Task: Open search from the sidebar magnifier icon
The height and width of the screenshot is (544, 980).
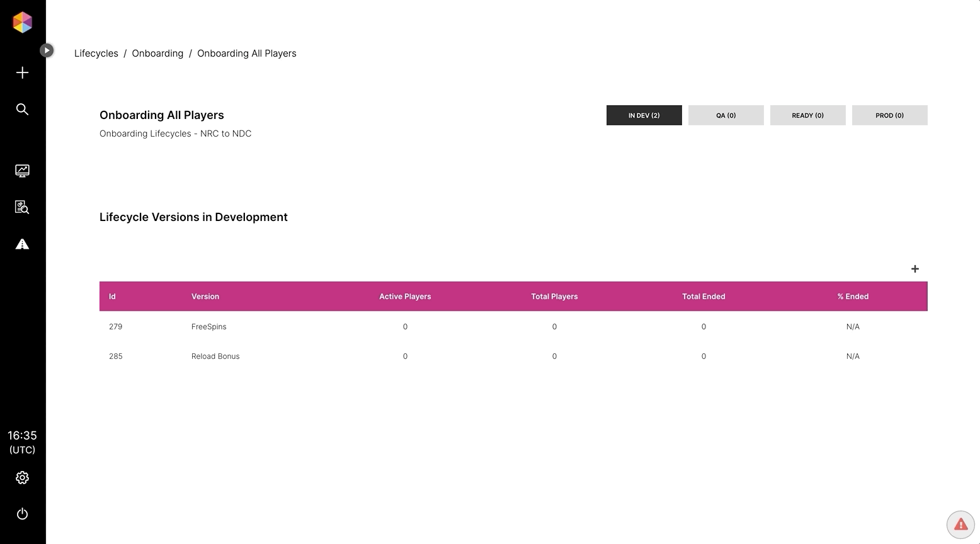Action: coord(22,110)
